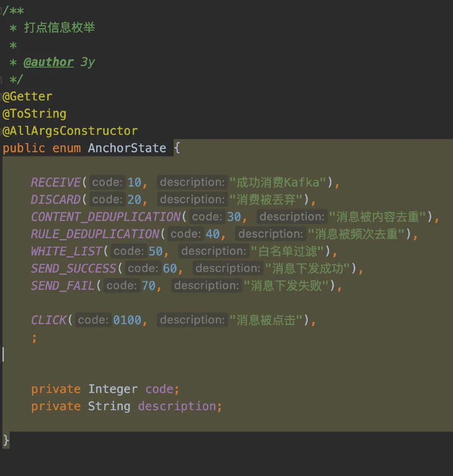Collapse the Javadoc comment fold marker
453x476 pixels.
[x=1, y=11]
